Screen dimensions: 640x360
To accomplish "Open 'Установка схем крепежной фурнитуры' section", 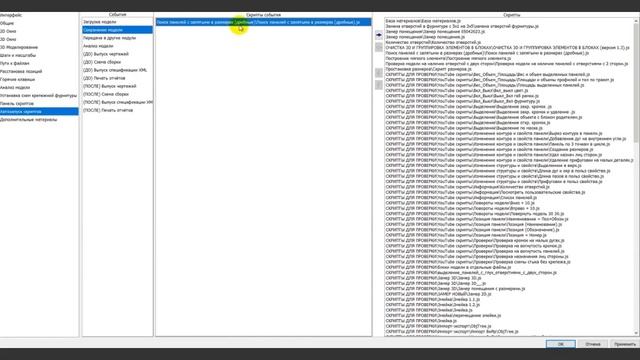I will click(39, 96).
